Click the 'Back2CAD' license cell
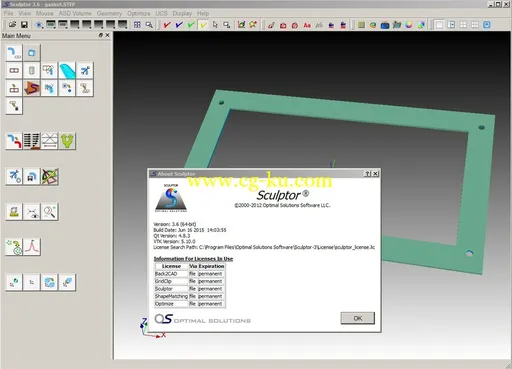The image size is (512, 369). (171, 274)
